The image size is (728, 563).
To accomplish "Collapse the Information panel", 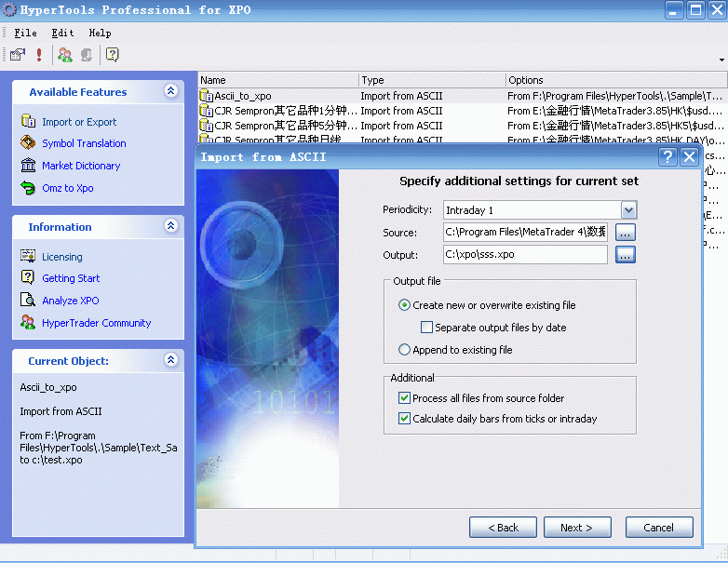I will (171, 225).
